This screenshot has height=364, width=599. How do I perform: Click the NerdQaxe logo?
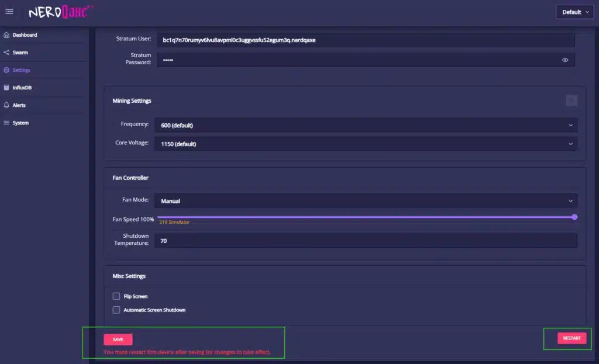click(61, 12)
